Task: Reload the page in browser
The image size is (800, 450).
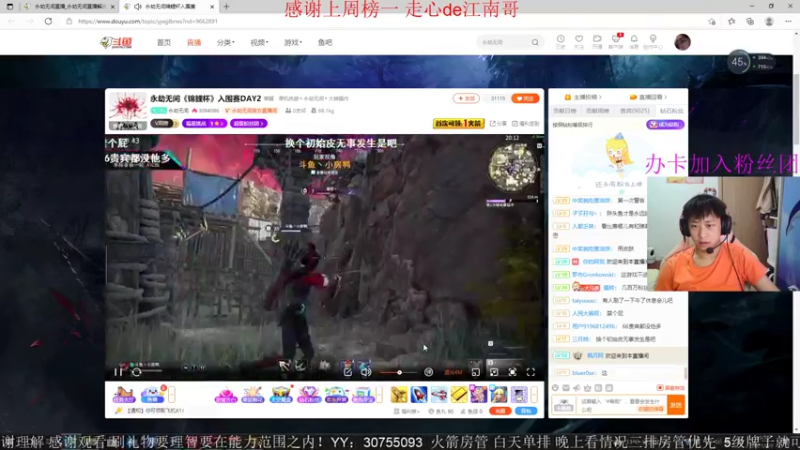Action: point(48,21)
